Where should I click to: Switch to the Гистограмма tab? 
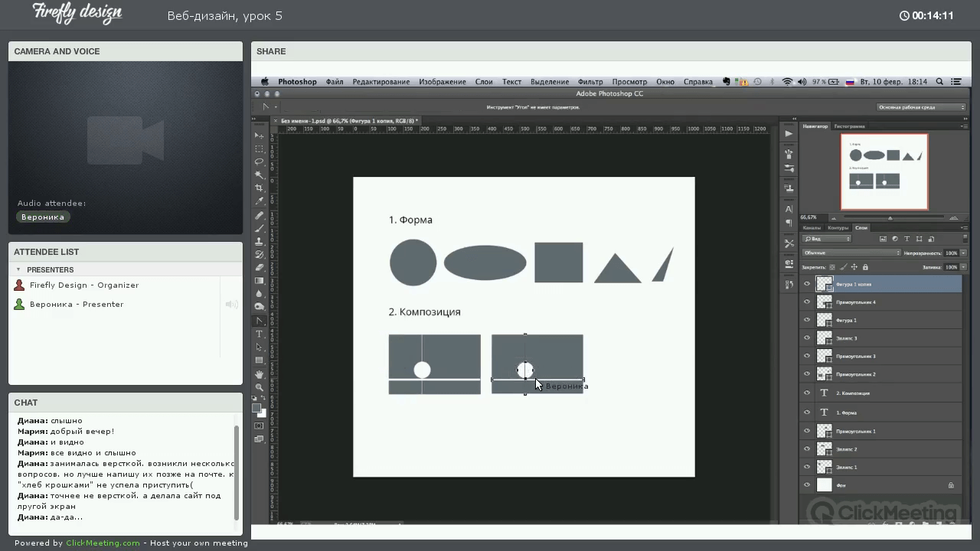pos(850,126)
